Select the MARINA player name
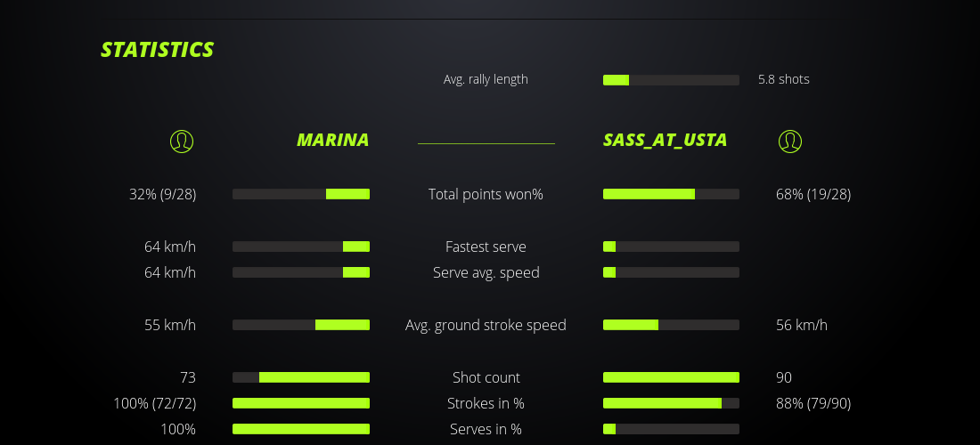The image size is (980, 445). [x=332, y=140]
